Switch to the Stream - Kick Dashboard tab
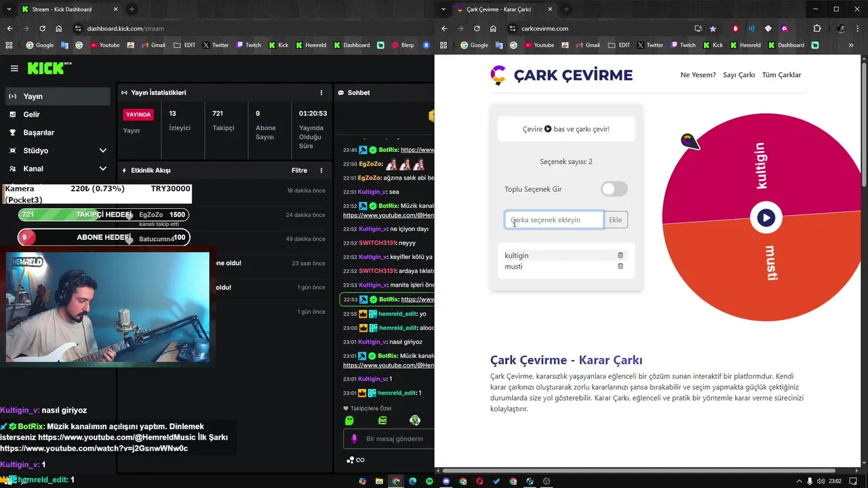 click(69, 9)
